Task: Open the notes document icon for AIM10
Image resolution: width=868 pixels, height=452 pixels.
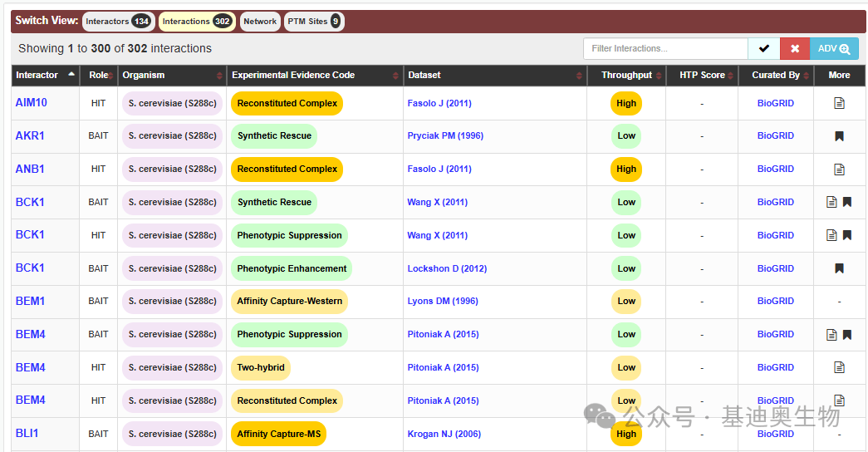Action: pyautogui.click(x=839, y=103)
